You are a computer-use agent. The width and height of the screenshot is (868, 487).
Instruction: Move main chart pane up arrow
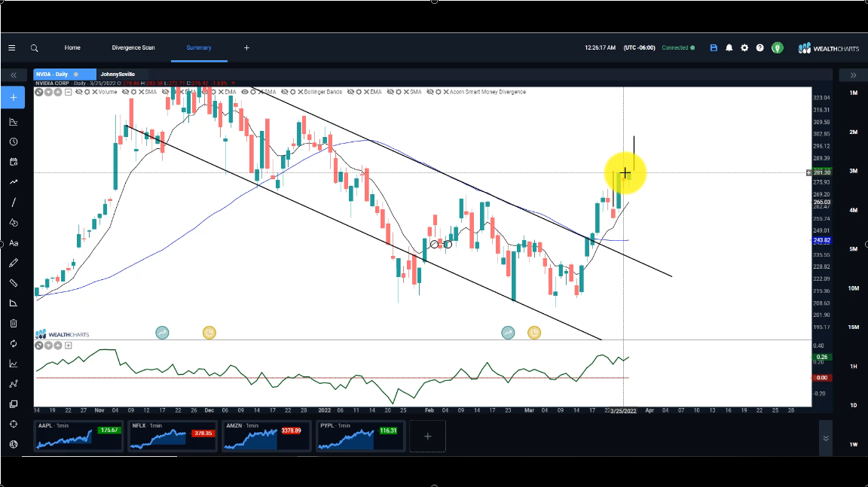[x=57, y=93]
